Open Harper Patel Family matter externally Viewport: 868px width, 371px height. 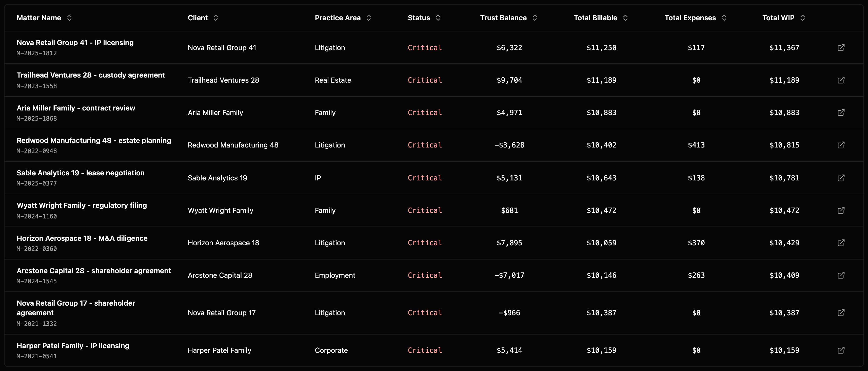841,350
